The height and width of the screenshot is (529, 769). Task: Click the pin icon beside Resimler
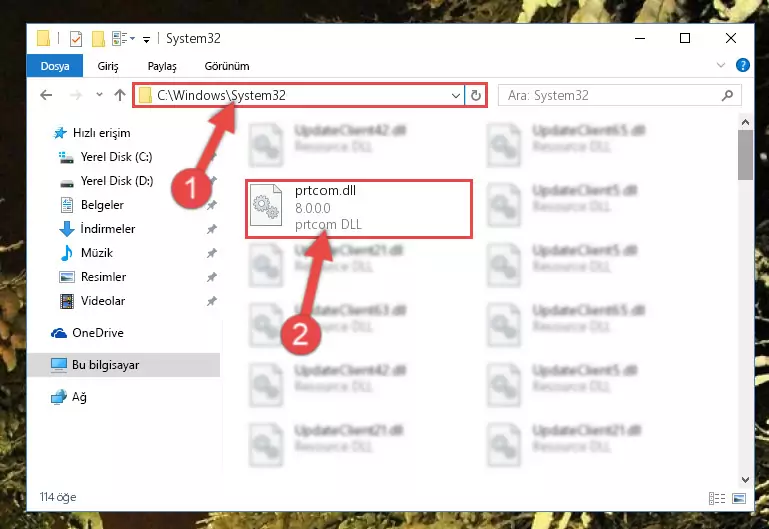point(211,277)
